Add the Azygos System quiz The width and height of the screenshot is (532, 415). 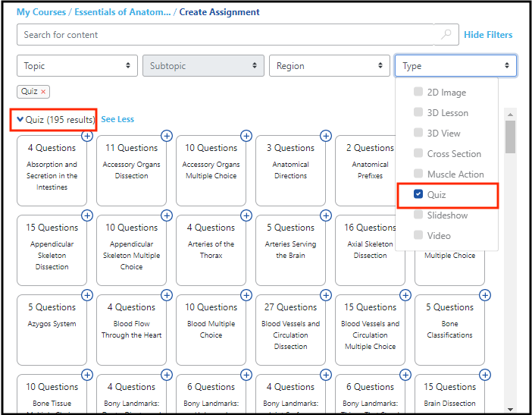coord(87,295)
